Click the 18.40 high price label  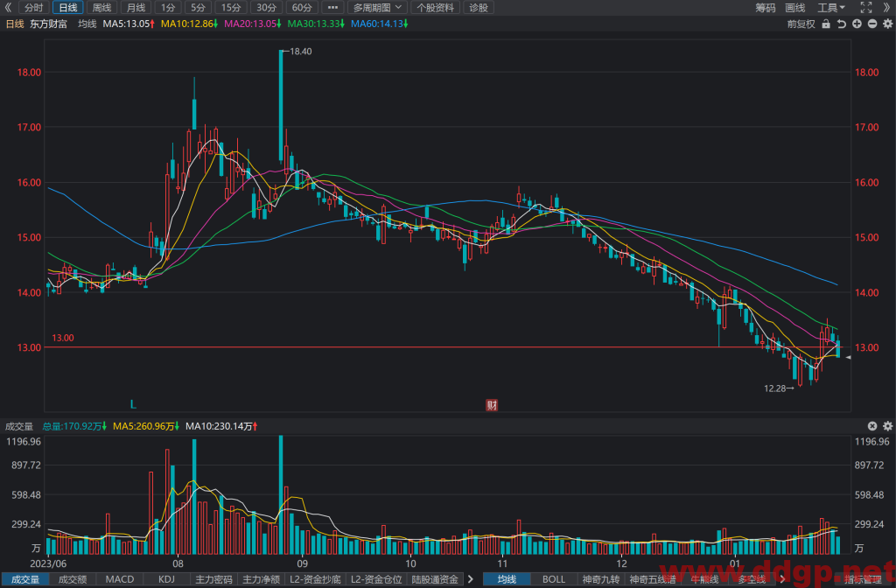click(x=301, y=52)
